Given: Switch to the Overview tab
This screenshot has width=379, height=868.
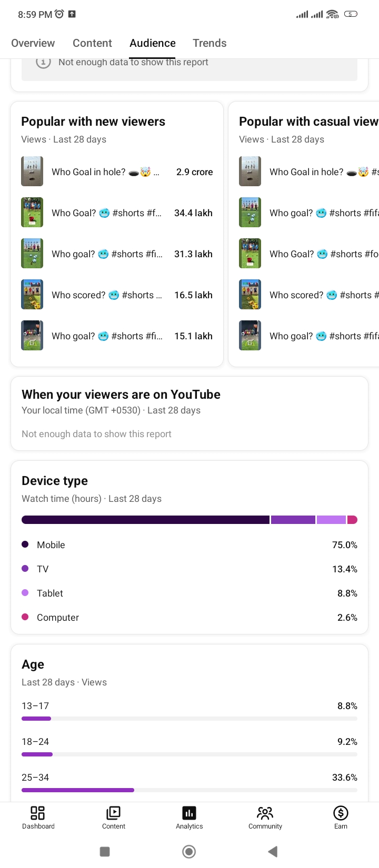Looking at the screenshot, I should pyautogui.click(x=33, y=43).
